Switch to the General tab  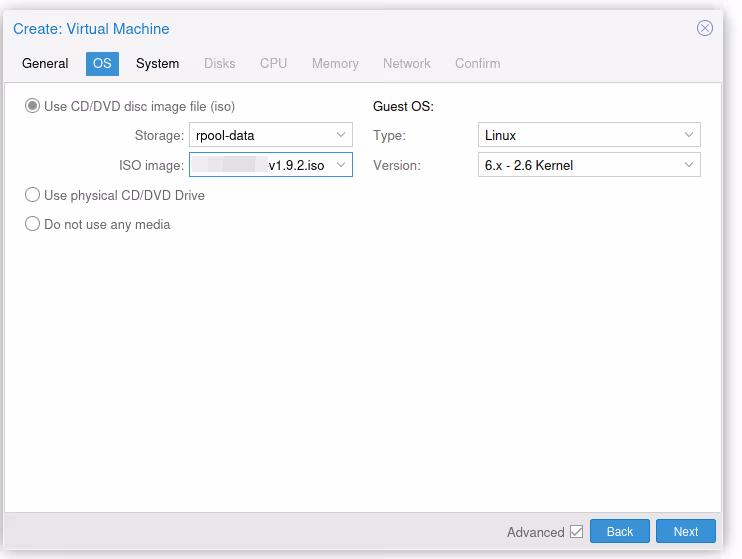(45, 63)
